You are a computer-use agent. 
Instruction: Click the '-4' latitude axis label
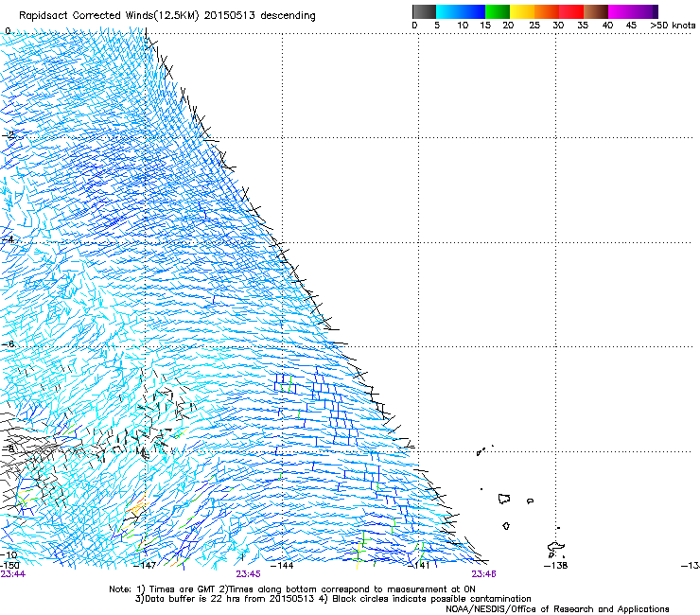[x=9, y=239]
